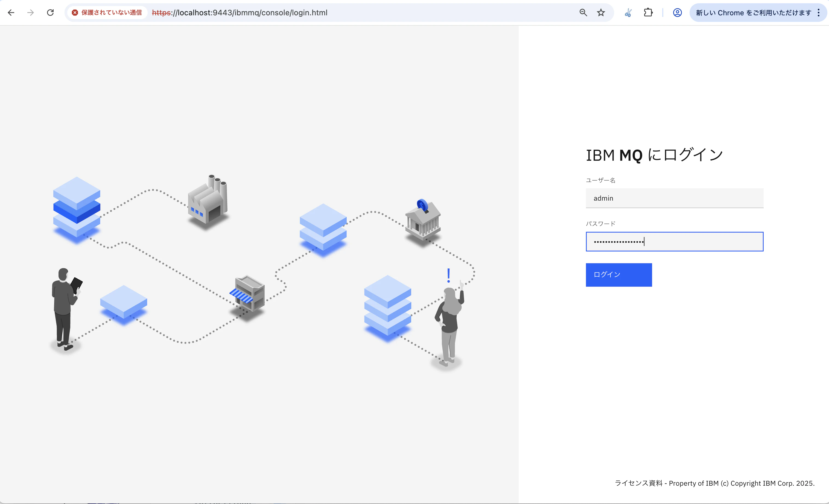This screenshot has height=504, width=829.
Task: Open the Chrome three-dot menu
Action: [x=819, y=13]
